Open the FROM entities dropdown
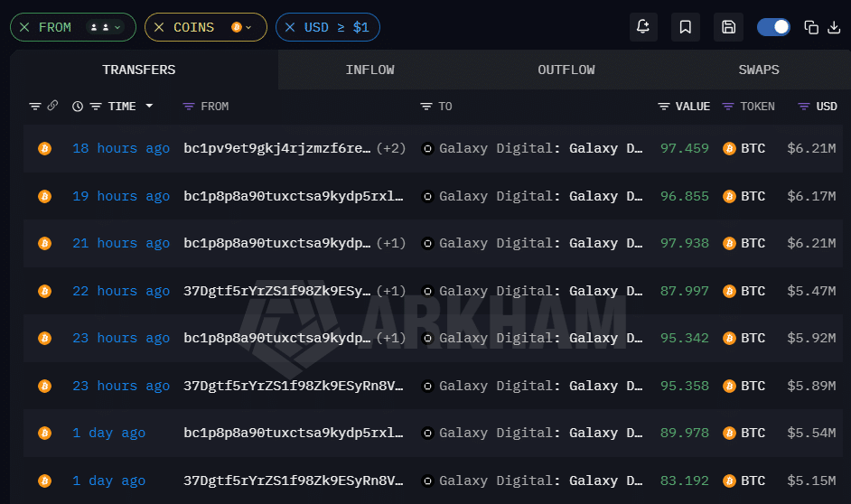 point(106,27)
